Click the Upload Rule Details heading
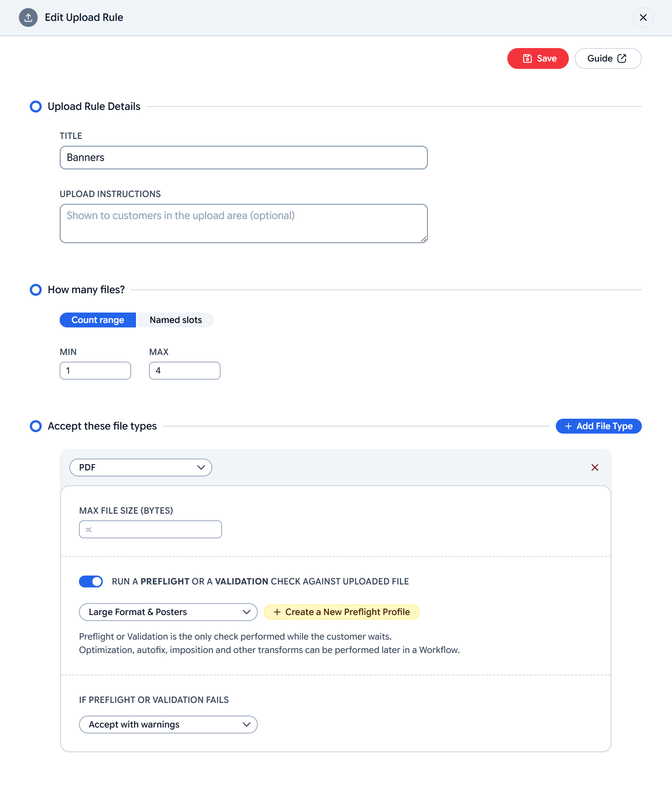This screenshot has width=672, height=786. (x=94, y=107)
